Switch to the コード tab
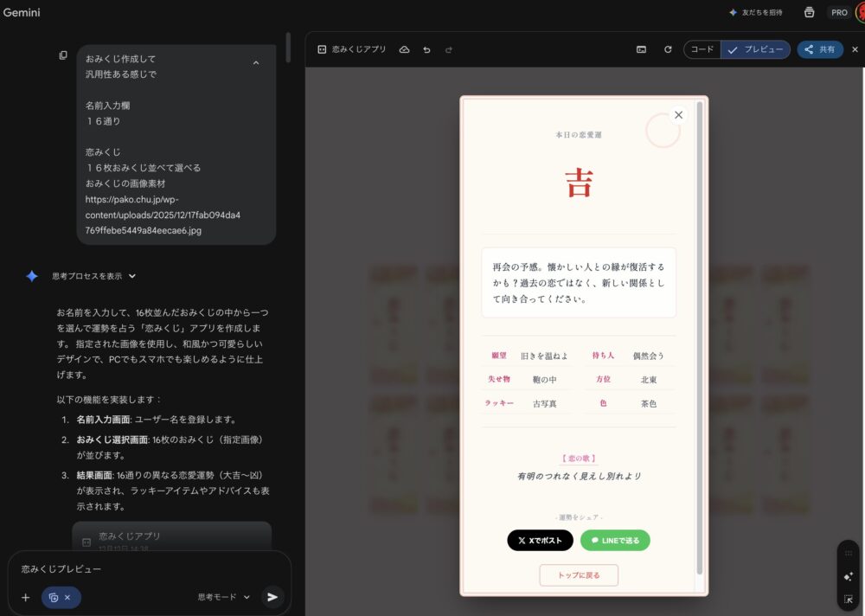865x616 pixels. 701,49
